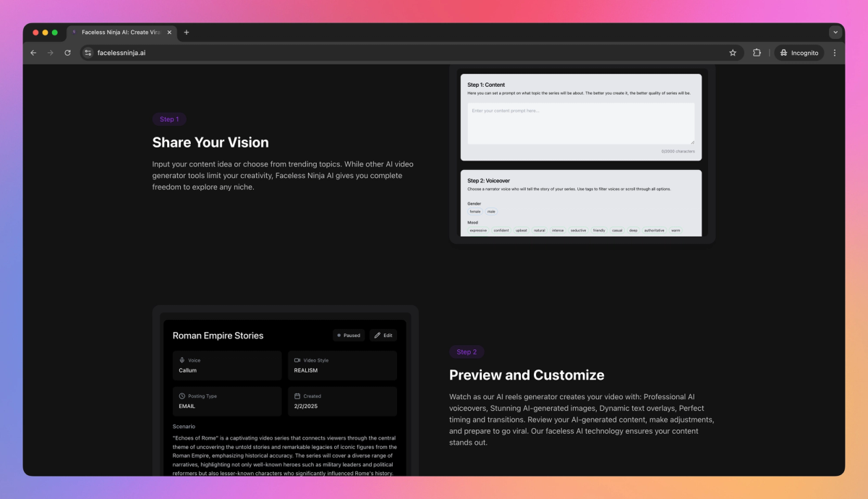The image size is (868, 499).
Task: Click the browser forward arrow
Action: tap(50, 53)
